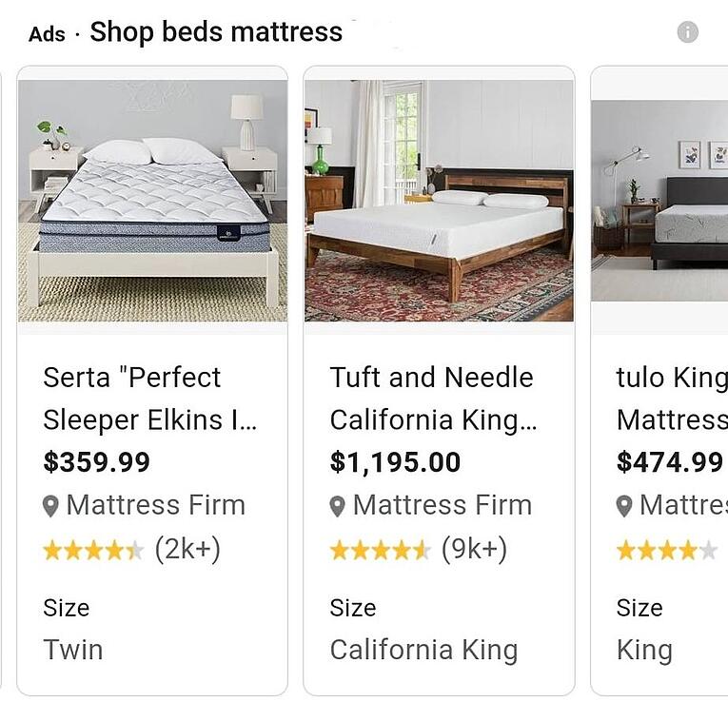The width and height of the screenshot is (728, 721).
Task: Click location pin on Tuft and Needle card
Action: (338, 506)
